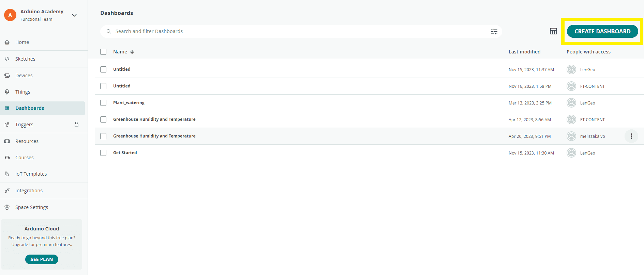Switch dashboards to grid view icon

pos(553,31)
